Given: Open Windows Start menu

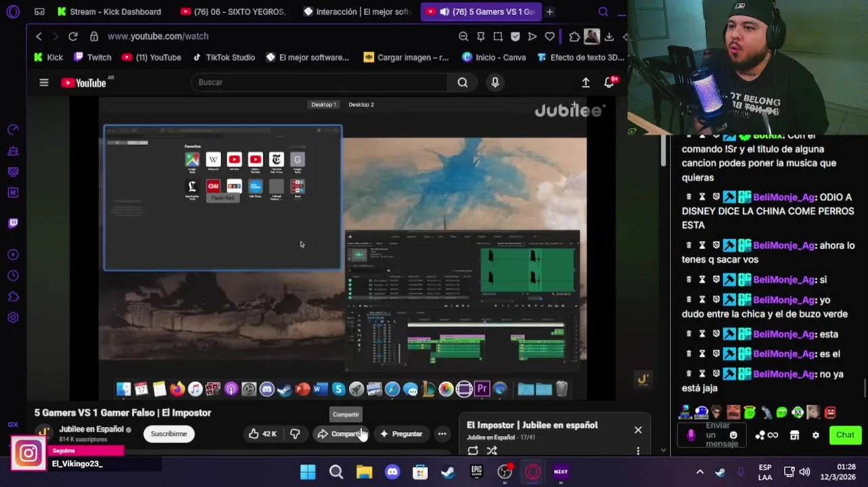Looking at the screenshot, I should [308, 472].
